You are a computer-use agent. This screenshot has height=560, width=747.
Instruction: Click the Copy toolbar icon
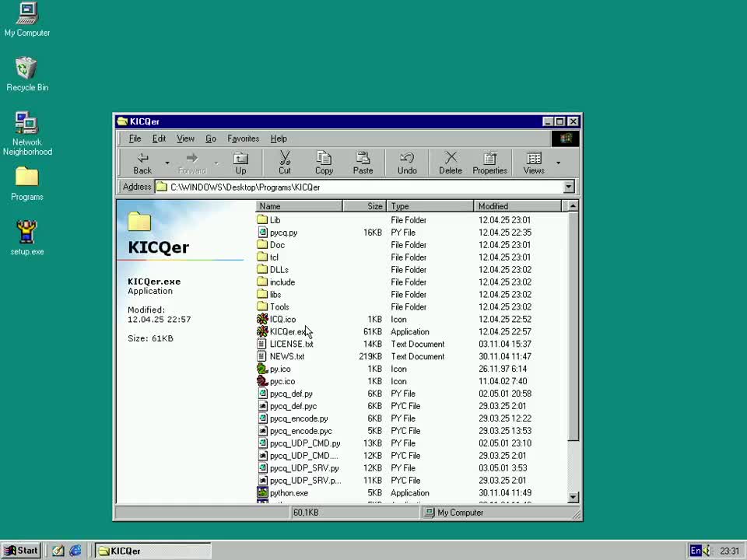pyautogui.click(x=324, y=163)
